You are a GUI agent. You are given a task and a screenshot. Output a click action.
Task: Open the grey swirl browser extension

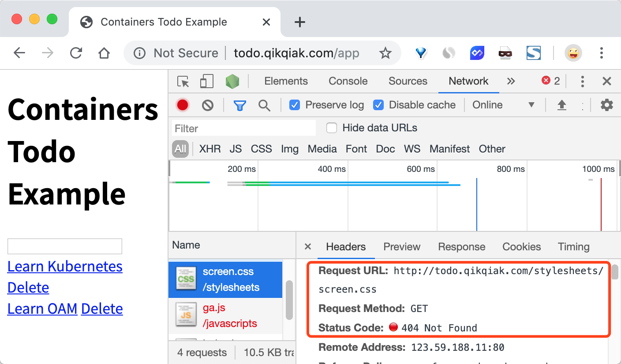coord(449,53)
